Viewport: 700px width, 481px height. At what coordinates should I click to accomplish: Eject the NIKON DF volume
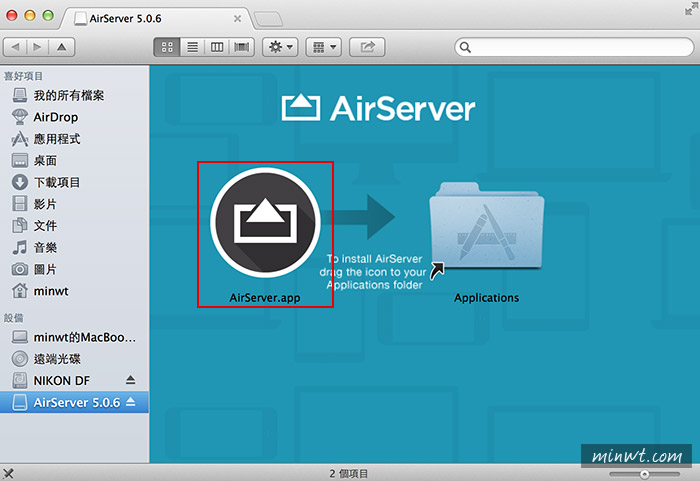[x=130, y=380]
